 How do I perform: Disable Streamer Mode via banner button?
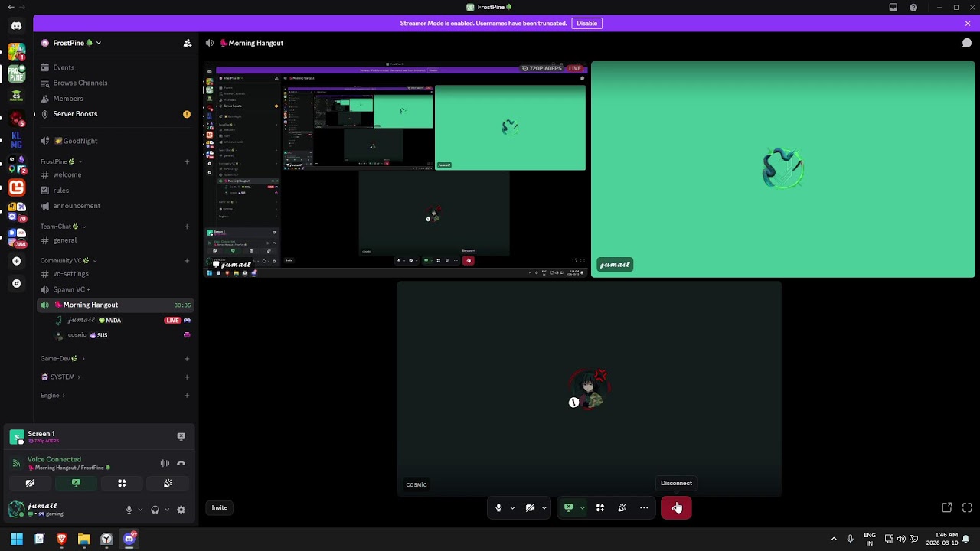pos(586,24)
